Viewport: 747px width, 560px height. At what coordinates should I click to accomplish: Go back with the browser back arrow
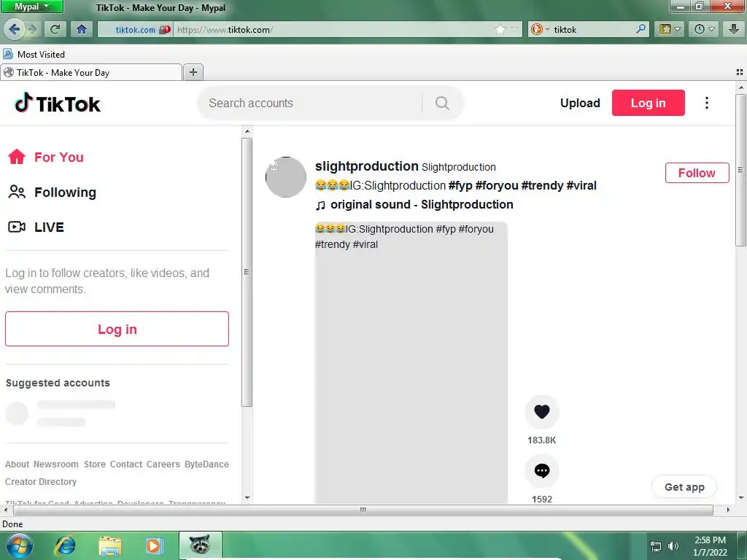click(14, 29)
